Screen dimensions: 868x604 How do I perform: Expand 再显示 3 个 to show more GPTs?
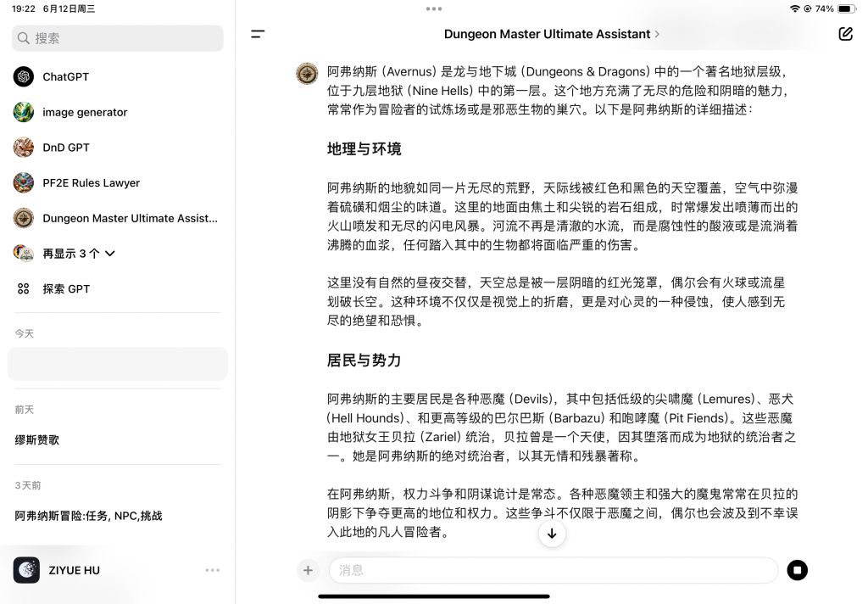tap(79, 254)
